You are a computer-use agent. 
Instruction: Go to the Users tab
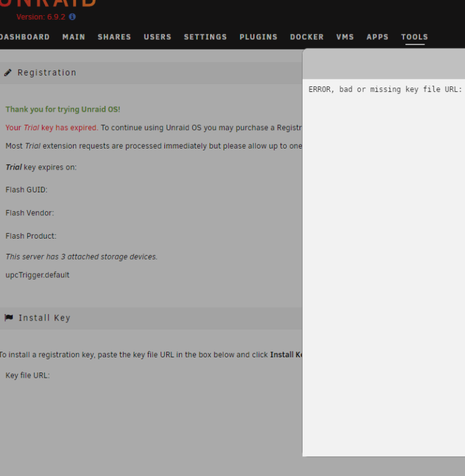pyautogui.click(x=157, y=37)
